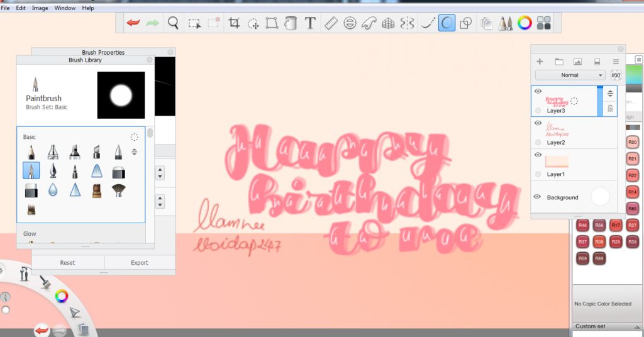Click the upper stepper in Brush Properties
Image resolution: width=644 pixels, height=337 pixels.
tap(160, 173)
